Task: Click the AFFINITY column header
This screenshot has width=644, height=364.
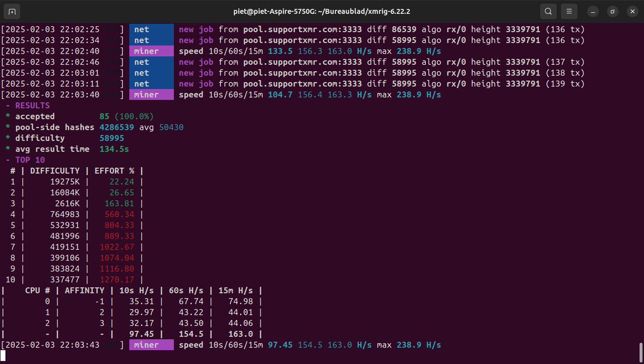Action: tap(85, 290)
